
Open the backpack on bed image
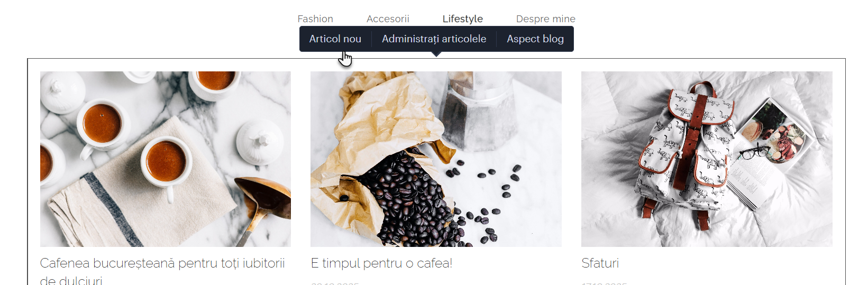[707, 159]
